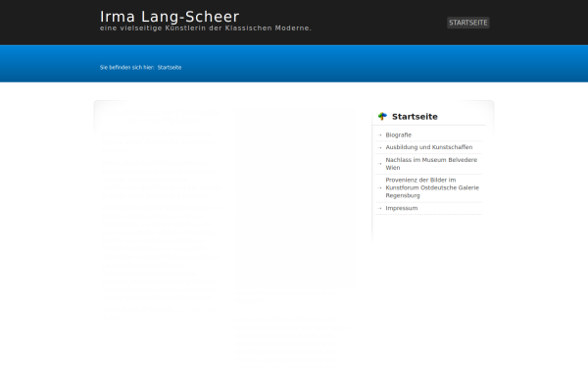Viewport: 588px width, 368px height.
Task: Click the subtitle about Klassischen Moderne
Action: tap(206, 28)
